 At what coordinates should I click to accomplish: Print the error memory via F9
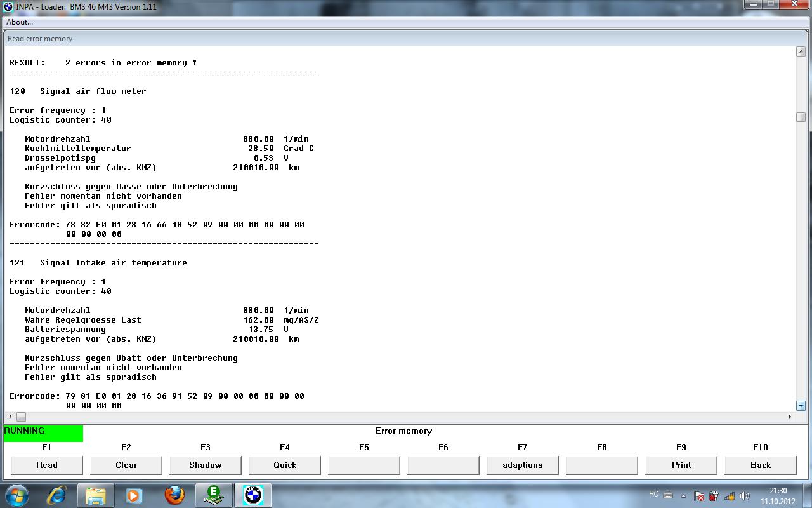(681, 465)
